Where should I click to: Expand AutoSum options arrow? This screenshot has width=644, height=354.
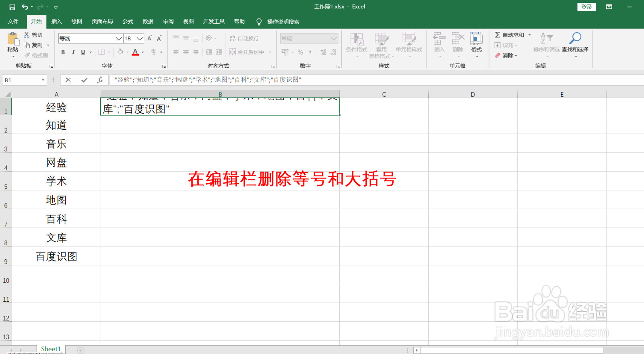pyautogui.click(x=530, y=35)
